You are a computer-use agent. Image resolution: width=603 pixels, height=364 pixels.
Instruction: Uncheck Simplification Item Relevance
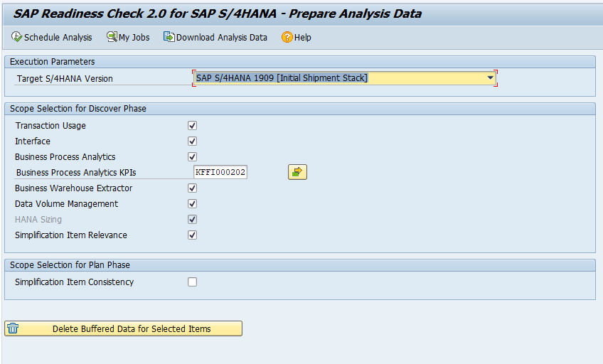pos(192,235)
